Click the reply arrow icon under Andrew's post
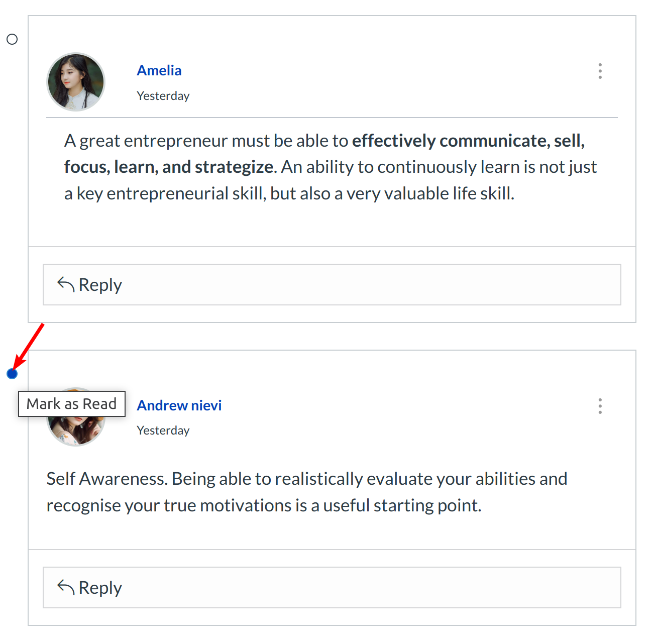This screenshot has height=644, width=651. (x=66, y=587)
